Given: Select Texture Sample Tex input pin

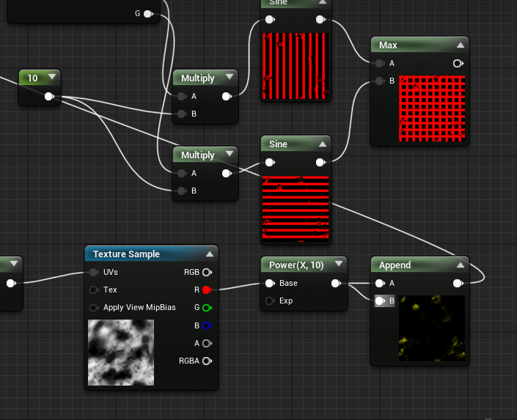Looking at the screenshot, I should (94, 290).
